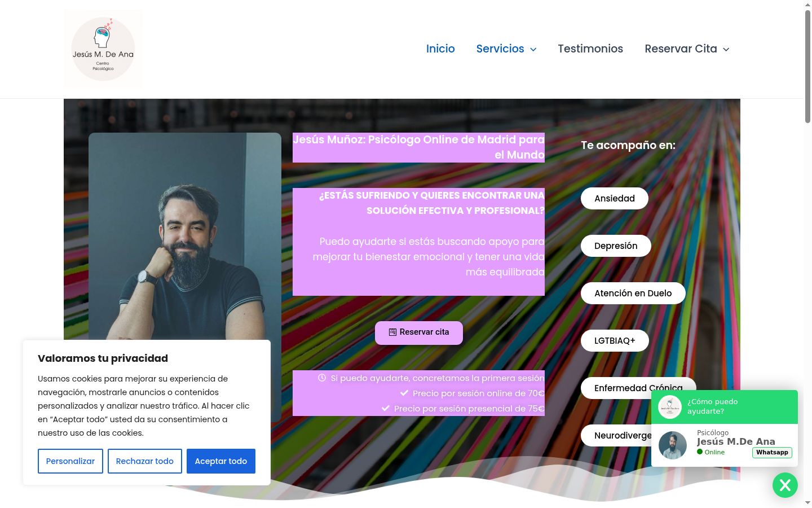Viewport: 812px width, 508px height.
Task: Close the WhatsApp chat widget with the X button
Action: pos(785,485)
